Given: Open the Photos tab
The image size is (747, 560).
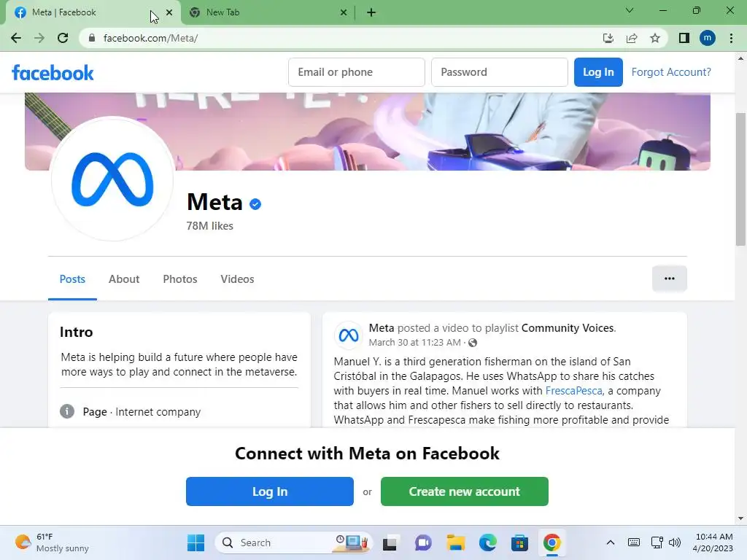Looking at the screenshot, I should [180, 279].
